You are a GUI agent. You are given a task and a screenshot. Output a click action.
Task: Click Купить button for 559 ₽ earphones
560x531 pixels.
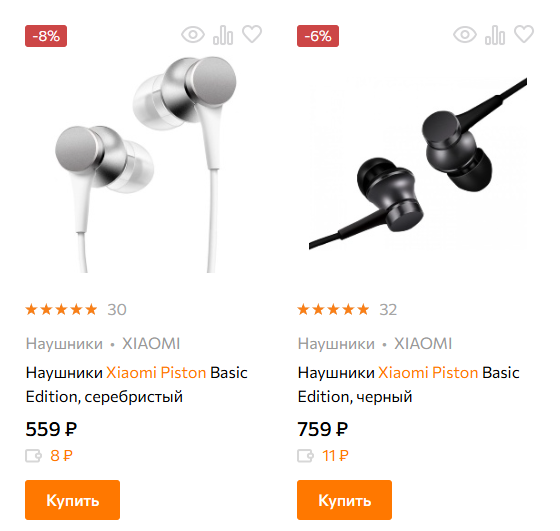pos(72,500)
